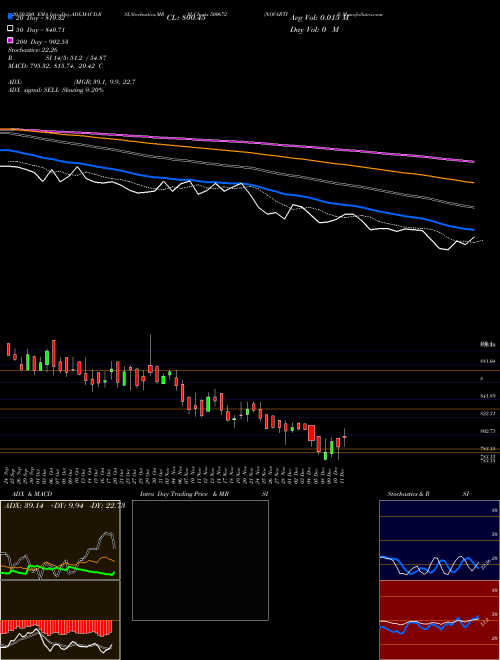Click the 'Stochastics: 22.26' reading
The image size is (500, 660).
33,50
